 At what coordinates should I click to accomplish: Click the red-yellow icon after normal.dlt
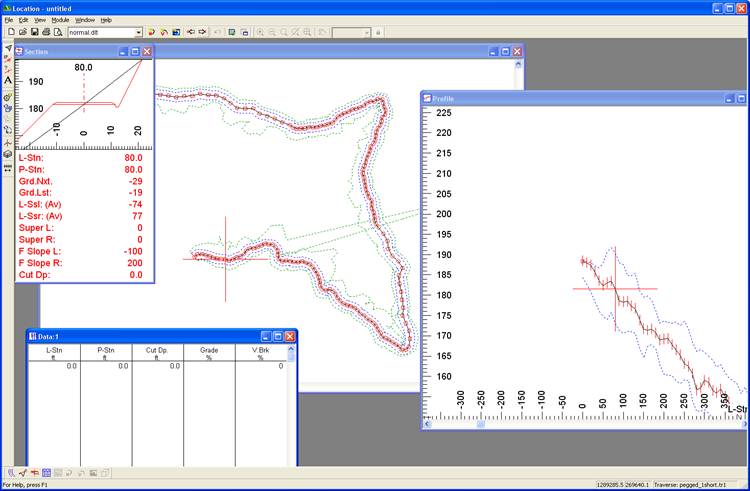(x=151, y=32)
